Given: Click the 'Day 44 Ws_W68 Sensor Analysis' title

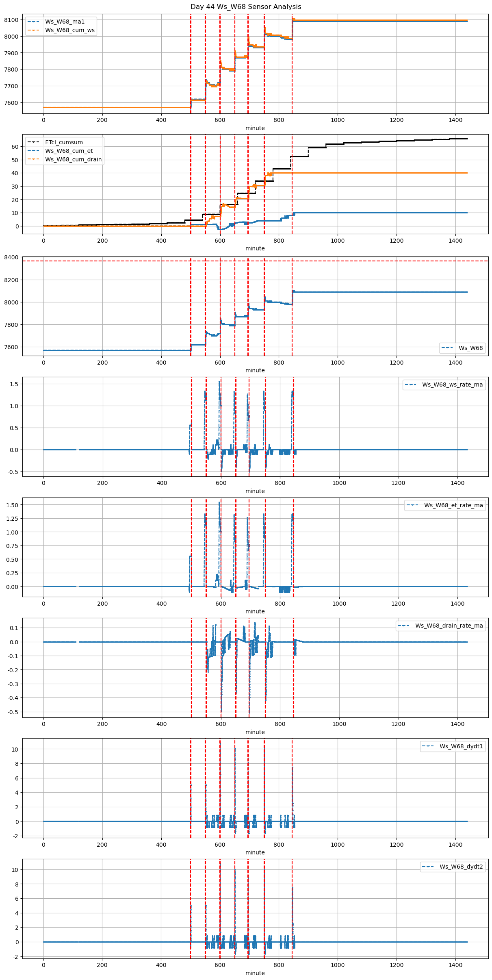Looking at the screenshot, I should 246,7.
